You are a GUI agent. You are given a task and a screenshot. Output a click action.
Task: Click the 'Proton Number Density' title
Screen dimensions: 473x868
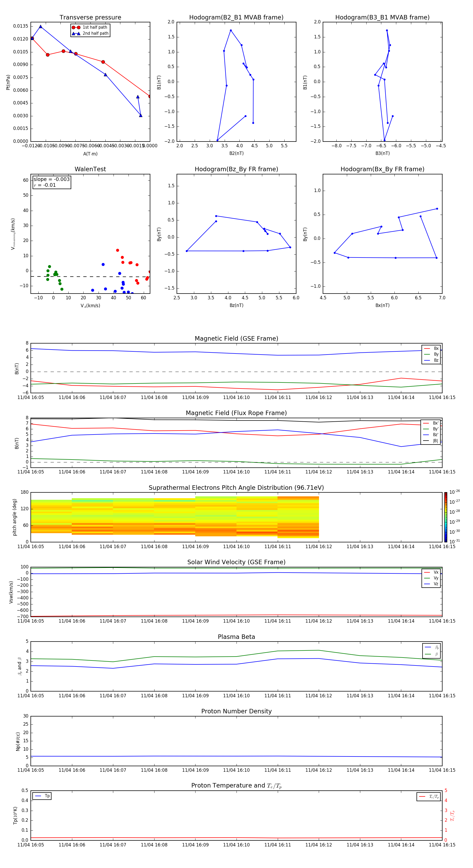[236, 711]
